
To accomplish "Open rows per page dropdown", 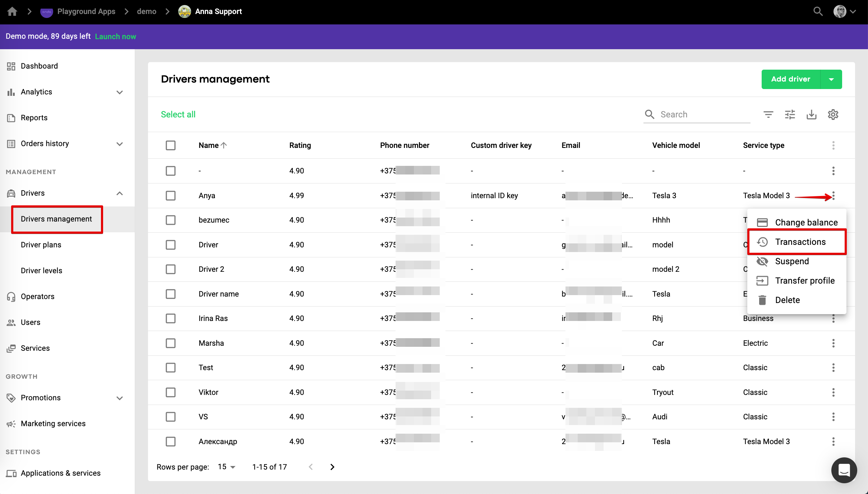I will tap(226, 467).
